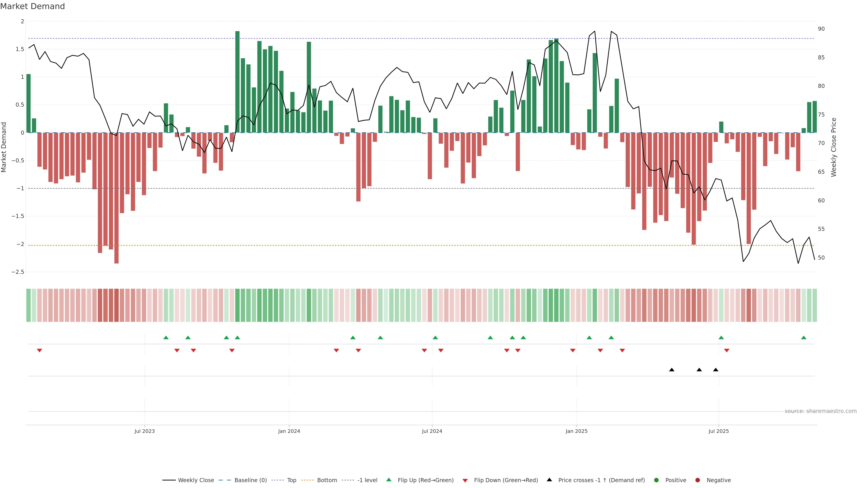Click the black Price crosses -1 legend triangle
The height and width of the screenshot is (488, 868).
click(549, 480)
